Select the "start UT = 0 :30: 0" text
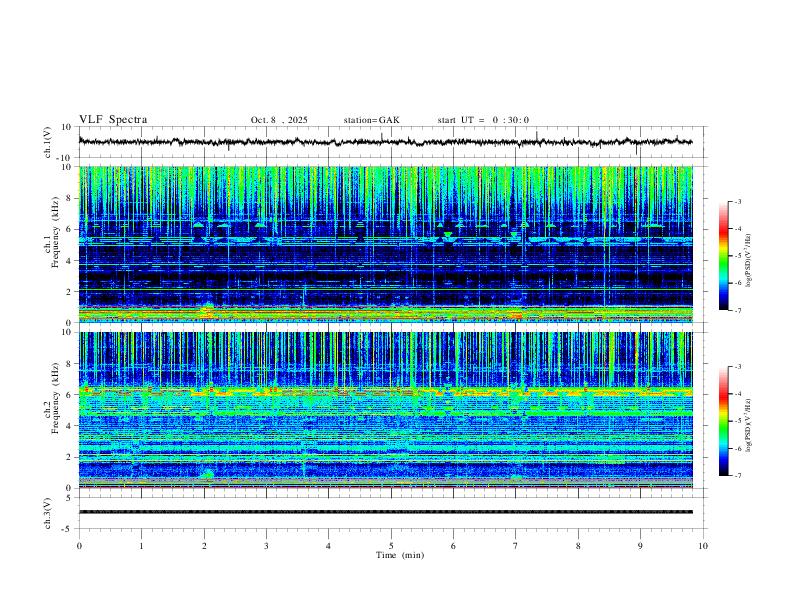Image resolution: width=792 pixels, height=612 pixels. click(x=483, y=120)
